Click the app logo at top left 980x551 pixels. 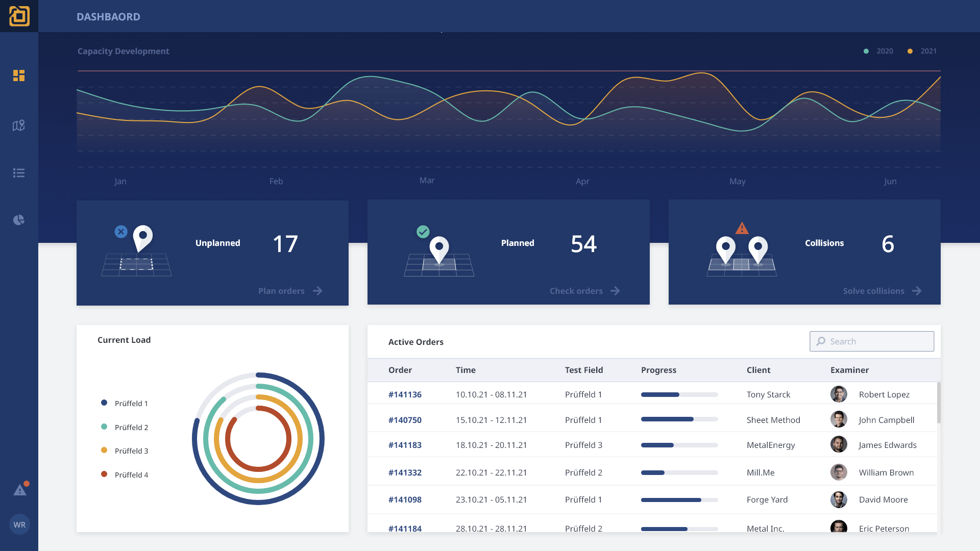(x=19, y=16)
